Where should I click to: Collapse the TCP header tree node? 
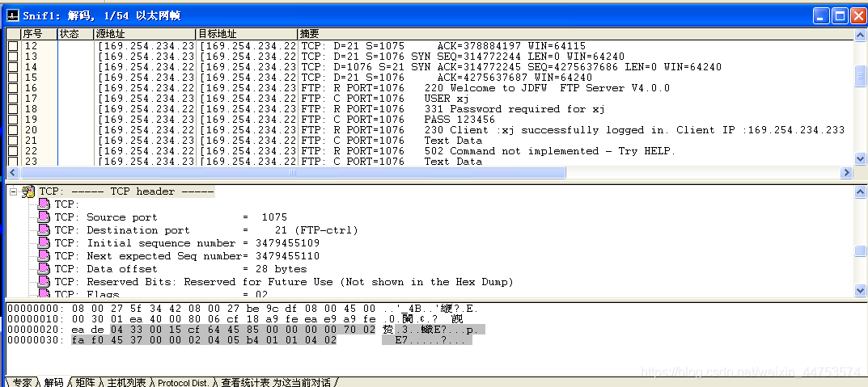13,191
